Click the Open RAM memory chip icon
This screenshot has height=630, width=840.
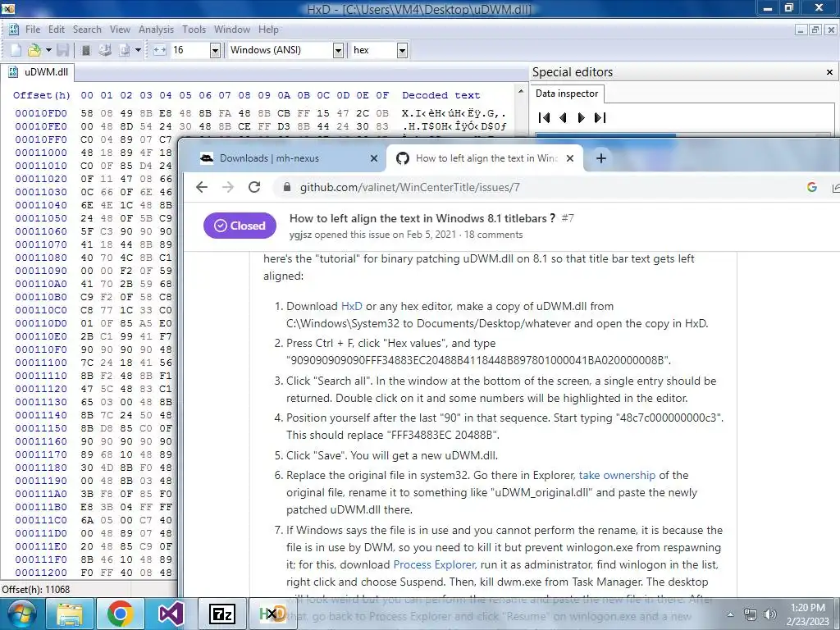point(85,50)
